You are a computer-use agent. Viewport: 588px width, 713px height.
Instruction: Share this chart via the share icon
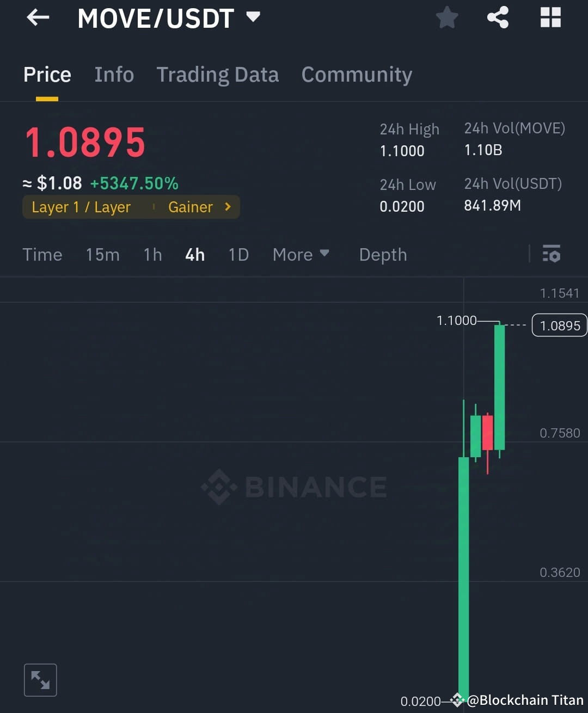pyautogui.click(x=497, y=17)
